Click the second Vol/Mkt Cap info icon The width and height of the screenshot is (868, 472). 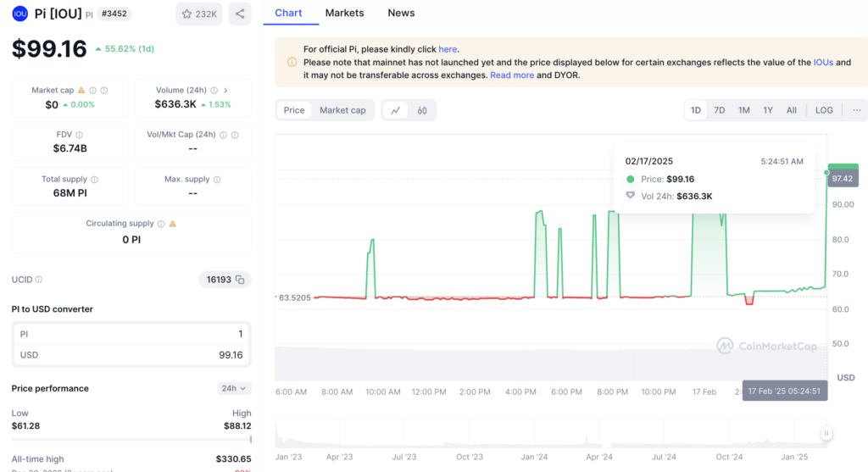point(235,135)
